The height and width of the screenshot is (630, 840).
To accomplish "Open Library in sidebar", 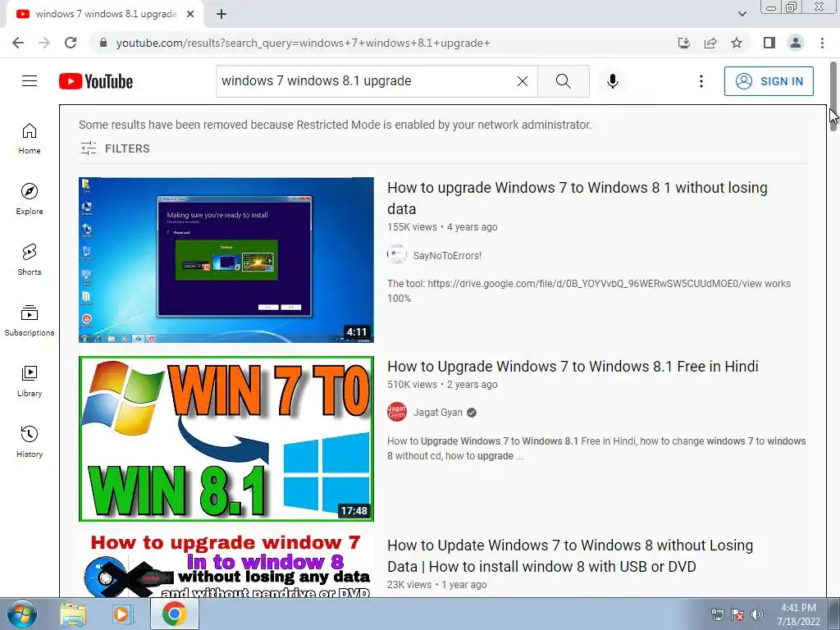I will click(x=30, y=381).
